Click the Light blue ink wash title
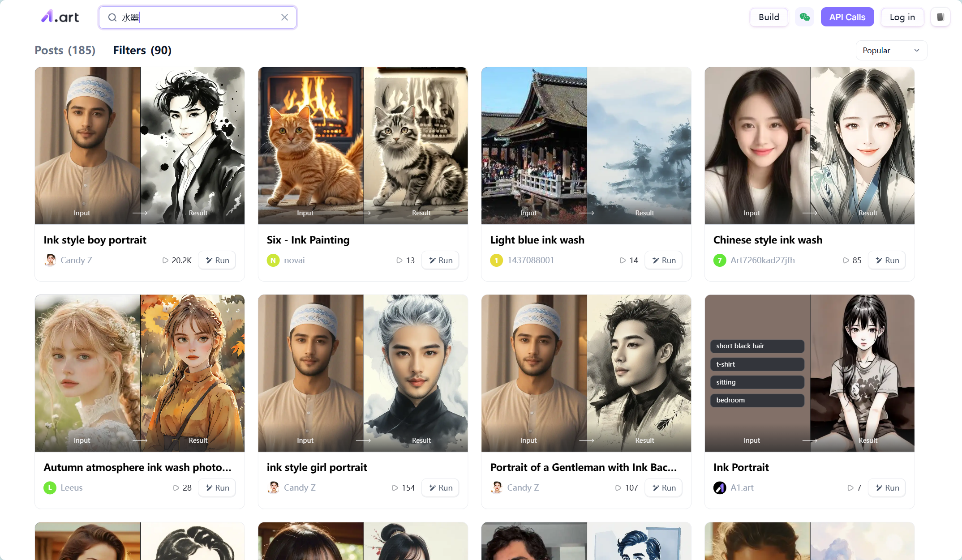962x560 pixels. (x=537, y=240)
